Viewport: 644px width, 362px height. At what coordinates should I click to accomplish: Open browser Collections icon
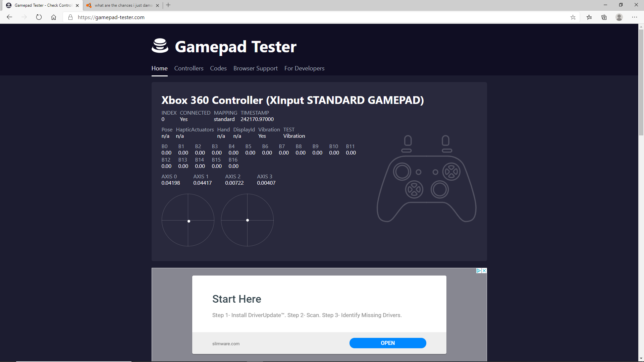point(604,17)
